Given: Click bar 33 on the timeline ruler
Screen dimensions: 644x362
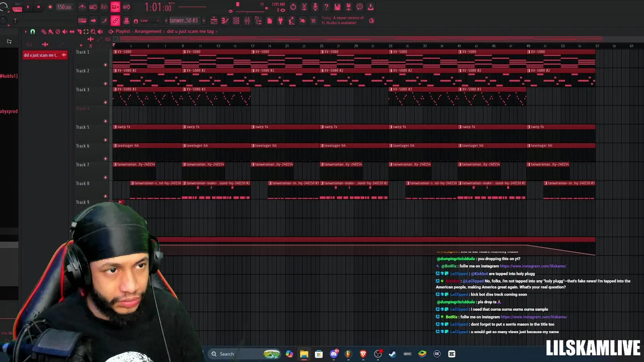Looking at the screenshot, I should coord(390,46).
